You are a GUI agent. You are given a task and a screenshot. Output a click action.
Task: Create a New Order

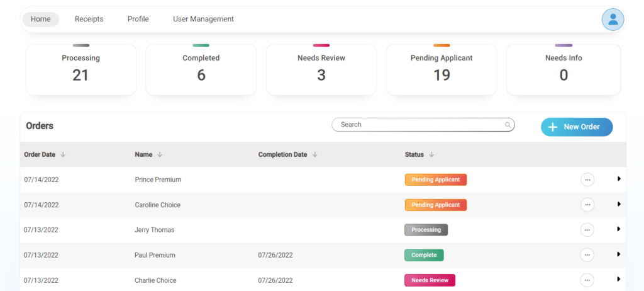coord(577,127)
